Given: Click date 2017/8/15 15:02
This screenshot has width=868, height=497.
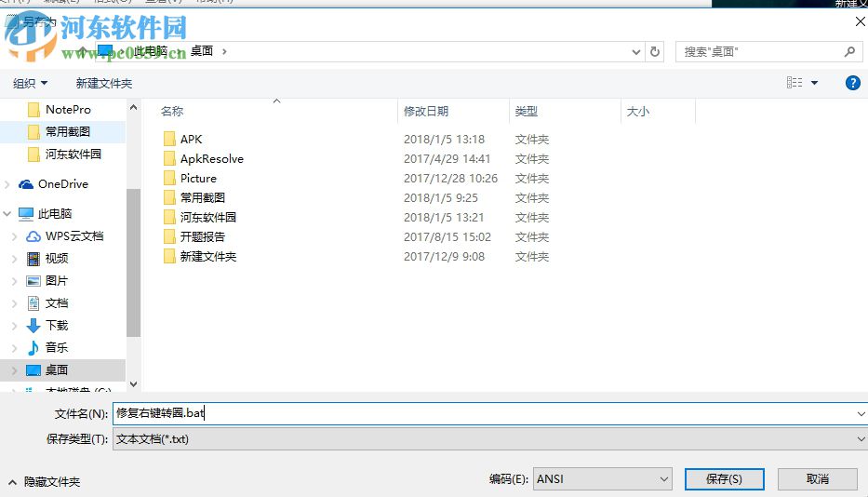Looking at the screenshot, I should (x=447, y=237).
